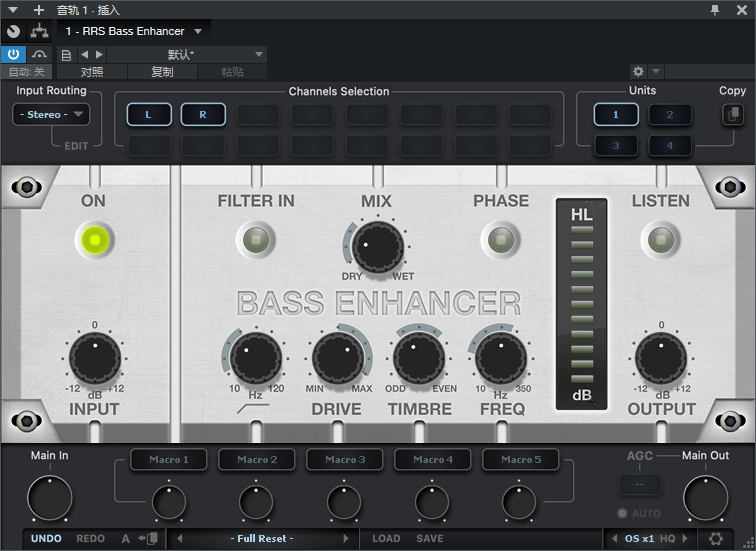Click the 复制 copy button
Screen dimensions: 756x551
click(x=162, y=72)
